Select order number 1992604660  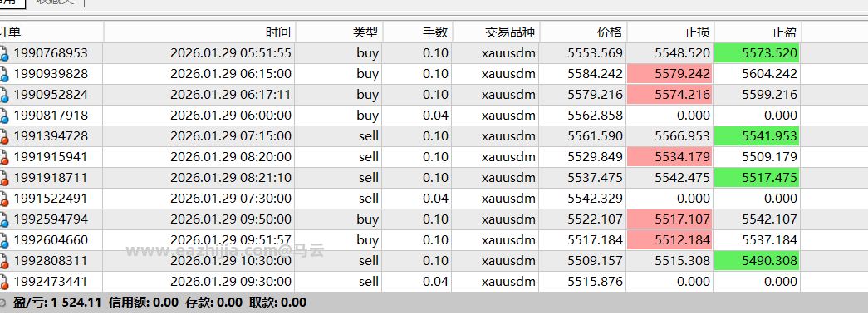pos(51,240)
